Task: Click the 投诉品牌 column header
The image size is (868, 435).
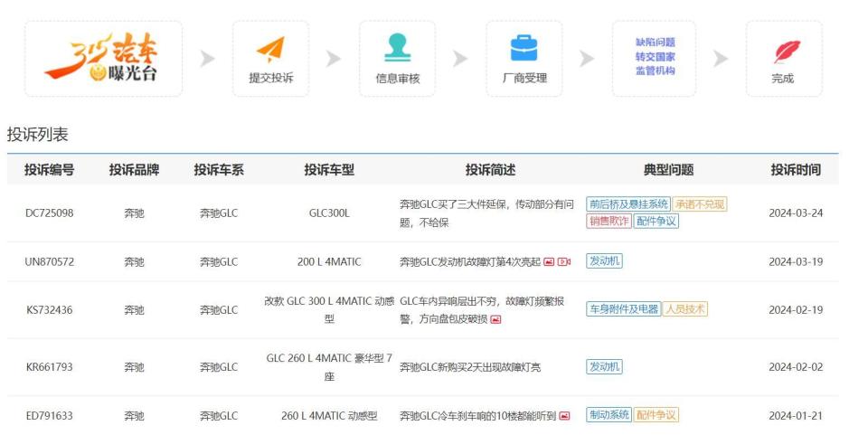Action: point(134,170)
